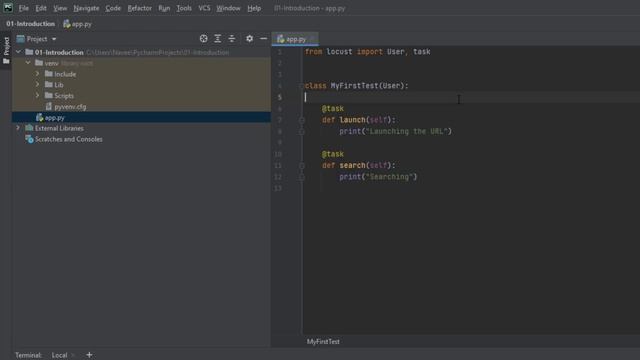Viewport: 640px width, 360px height.
Task: Click line number 5 in the gutter
Action: pos(280,97)
